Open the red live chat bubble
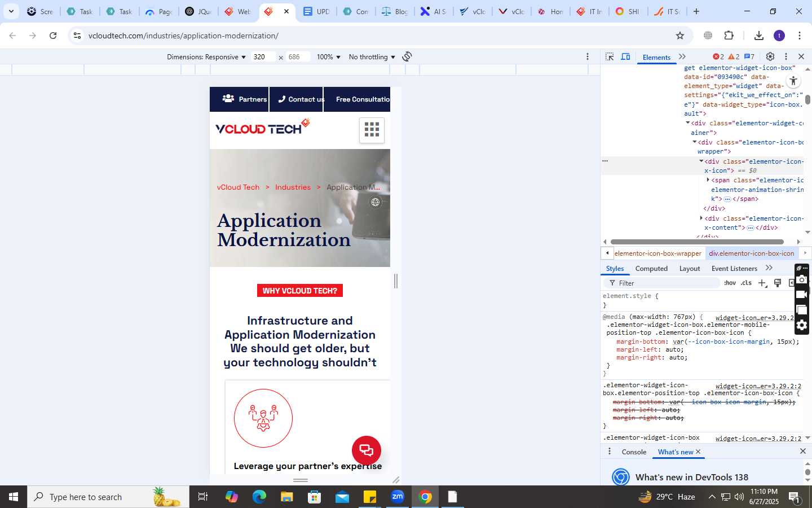 367,450
